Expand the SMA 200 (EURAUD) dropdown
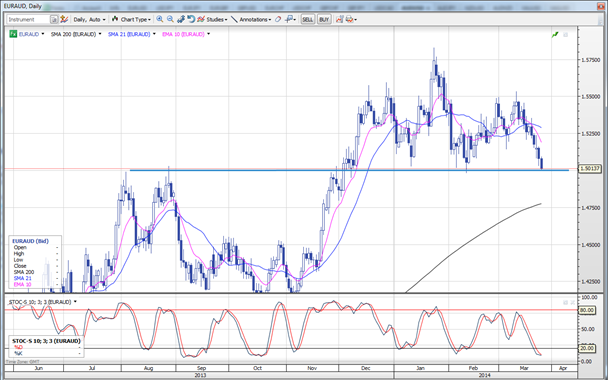Image resolution: width=608 pixels, height=380 pixels. pos(100,34)
